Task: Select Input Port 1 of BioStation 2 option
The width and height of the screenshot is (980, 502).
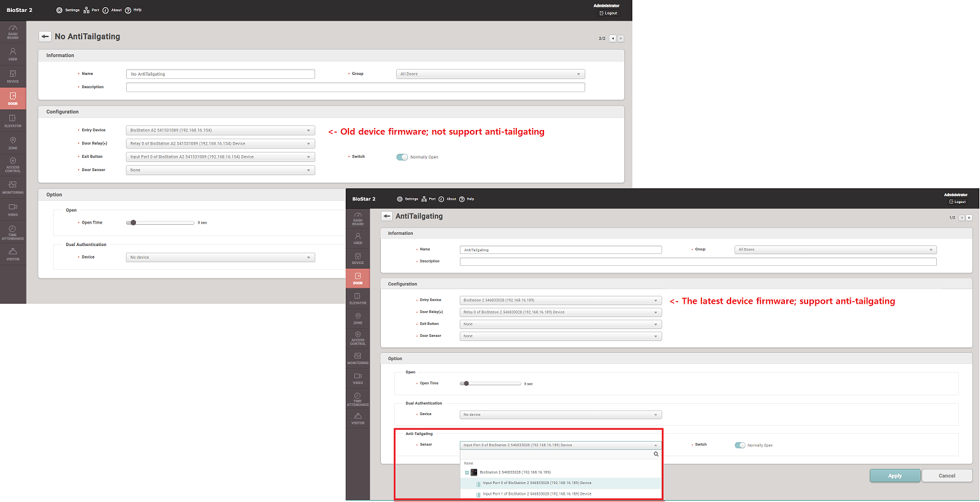Action: click(561, 494)
